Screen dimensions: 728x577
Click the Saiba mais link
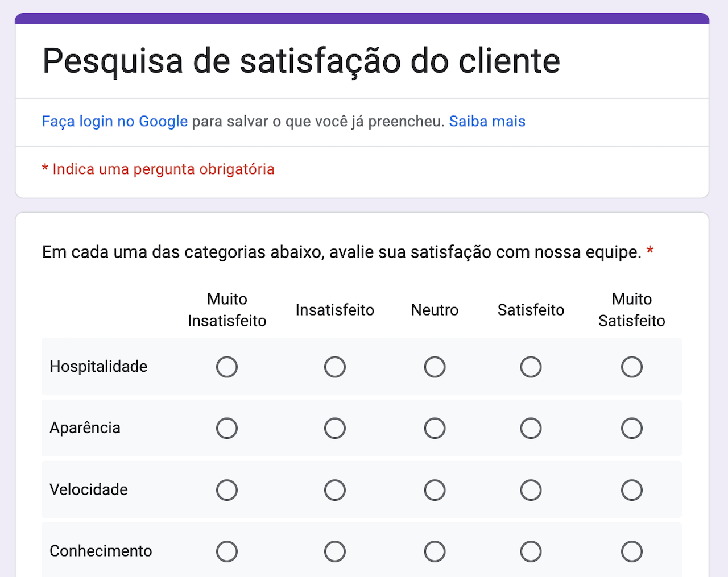(487, 122)
